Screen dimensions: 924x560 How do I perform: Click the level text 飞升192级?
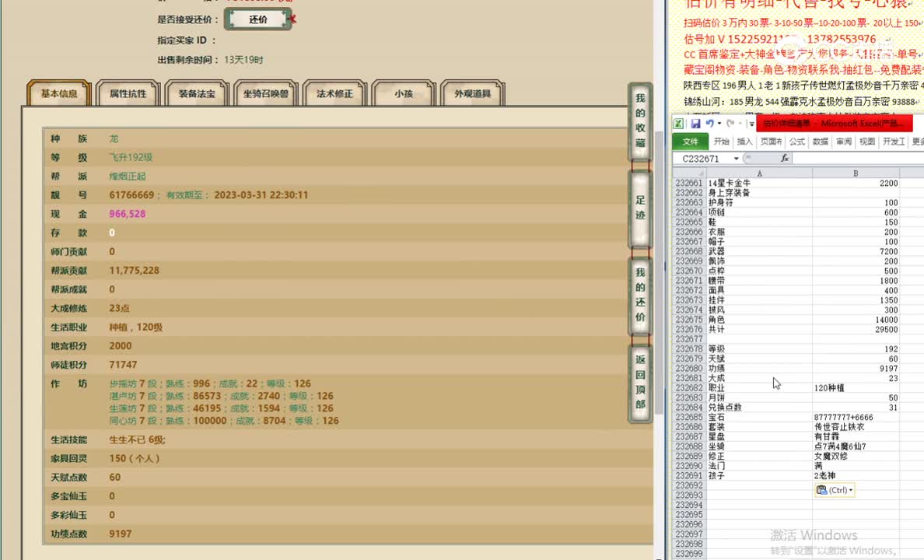[x=131, y=157]
